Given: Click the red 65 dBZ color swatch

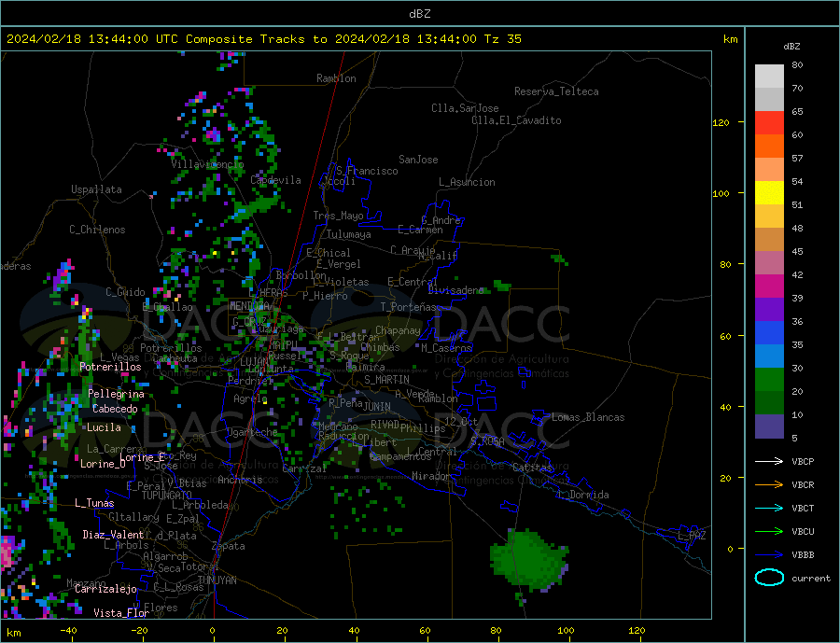Looking at the screenshot, I should point(769,122).
